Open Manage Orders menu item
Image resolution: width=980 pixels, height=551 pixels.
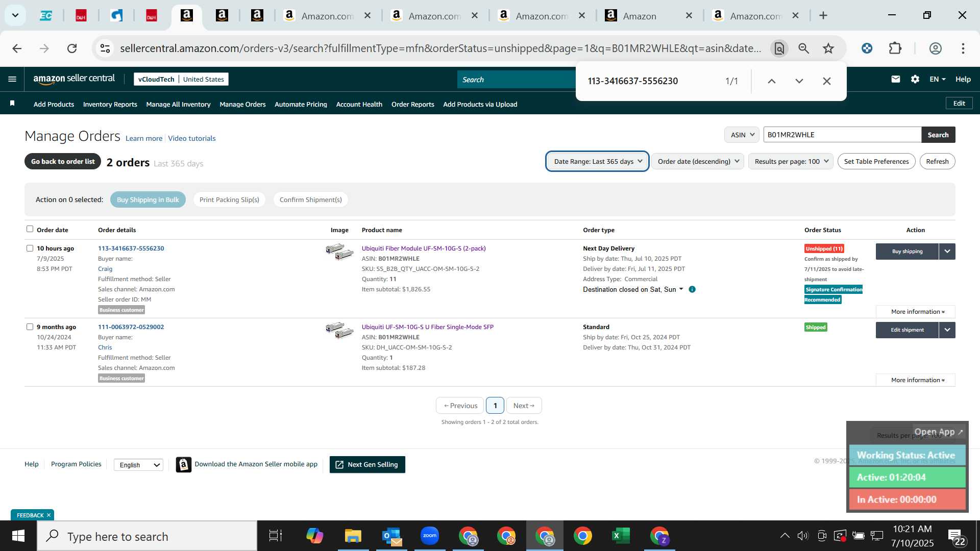[x=242, y=104]
